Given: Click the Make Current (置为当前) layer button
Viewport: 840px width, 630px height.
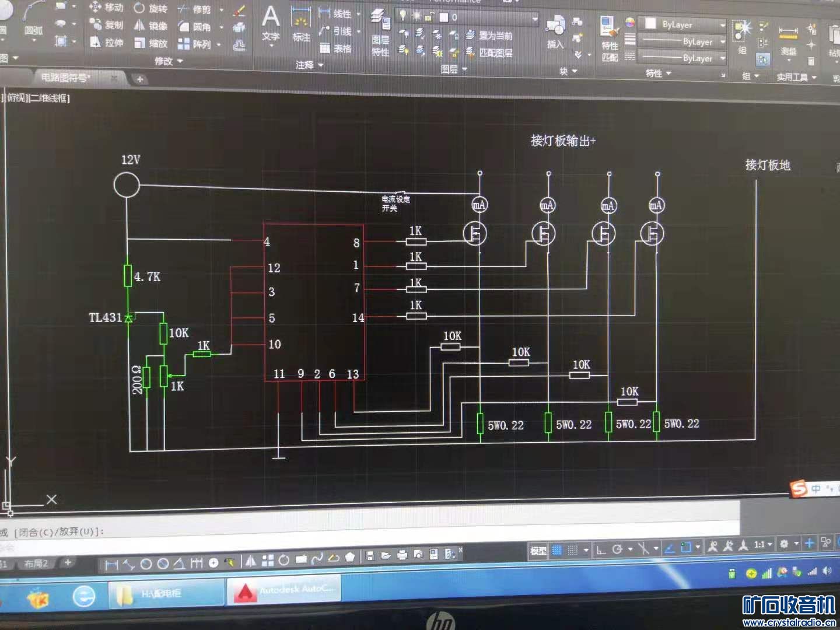Looking at the screenshot, I should 489,36.
